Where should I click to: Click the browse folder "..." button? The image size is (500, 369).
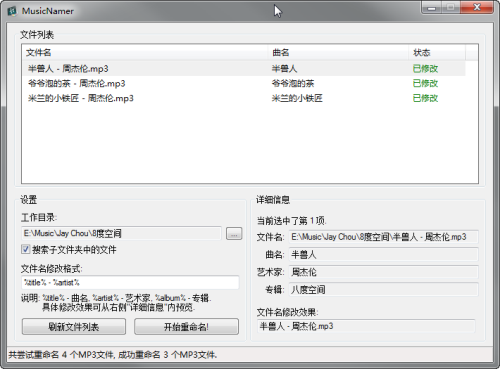234,234
